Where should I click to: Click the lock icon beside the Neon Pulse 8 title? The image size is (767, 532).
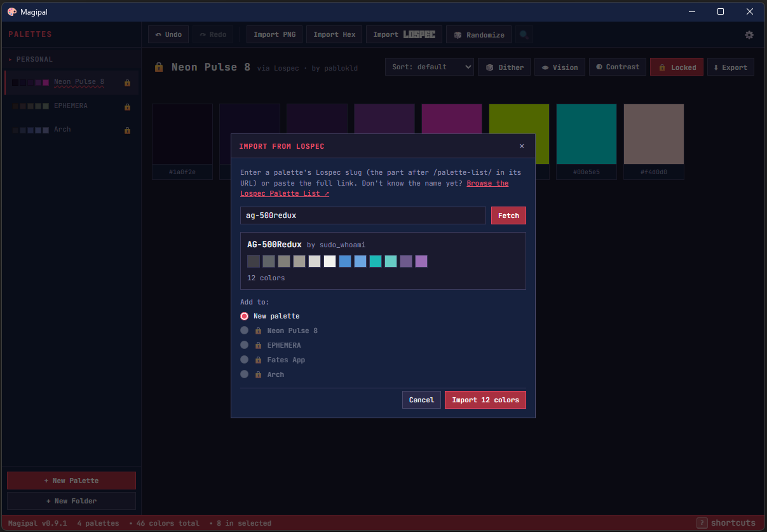click(159, 67)
